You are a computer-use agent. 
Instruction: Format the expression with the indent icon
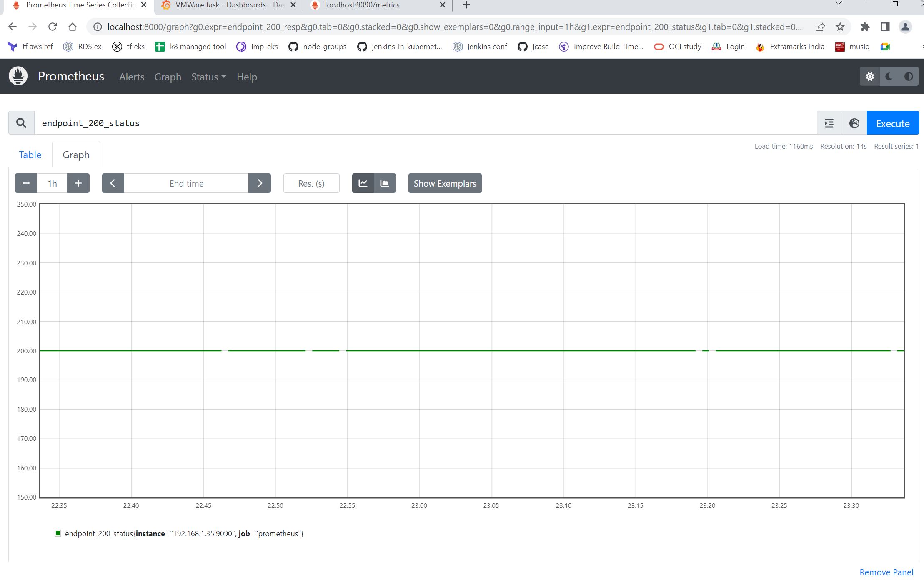pos(829,123)
